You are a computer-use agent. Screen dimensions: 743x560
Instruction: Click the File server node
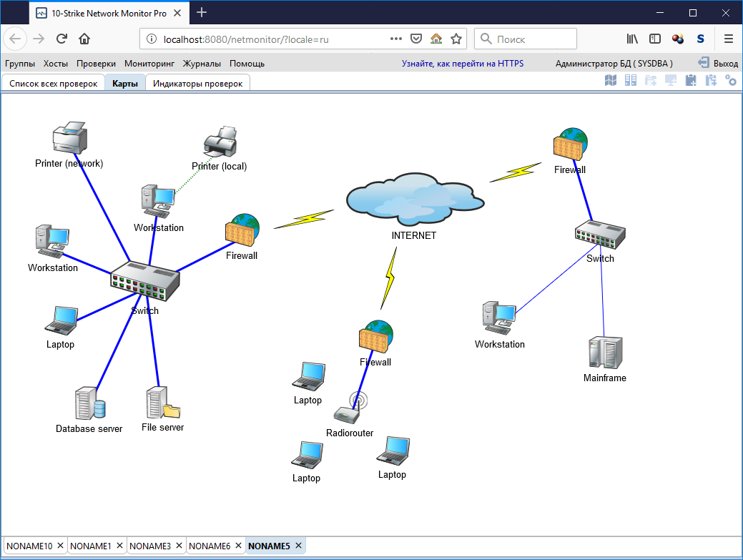point(162,403)
